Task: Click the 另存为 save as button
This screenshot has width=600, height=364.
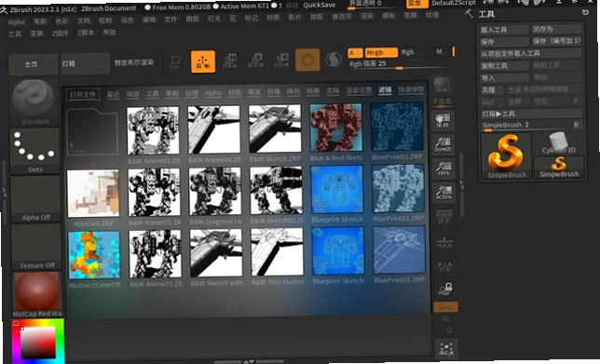Action: click(x=557, y=29)
